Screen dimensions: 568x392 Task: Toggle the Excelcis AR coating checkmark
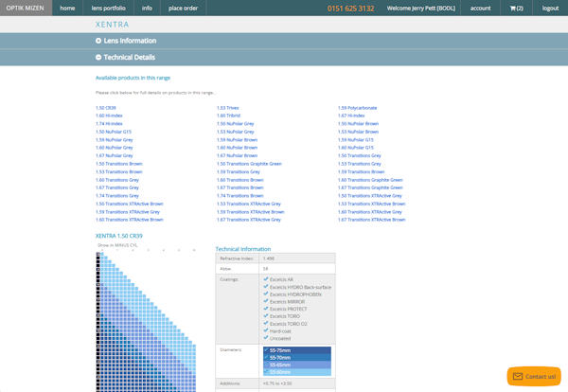266,279
